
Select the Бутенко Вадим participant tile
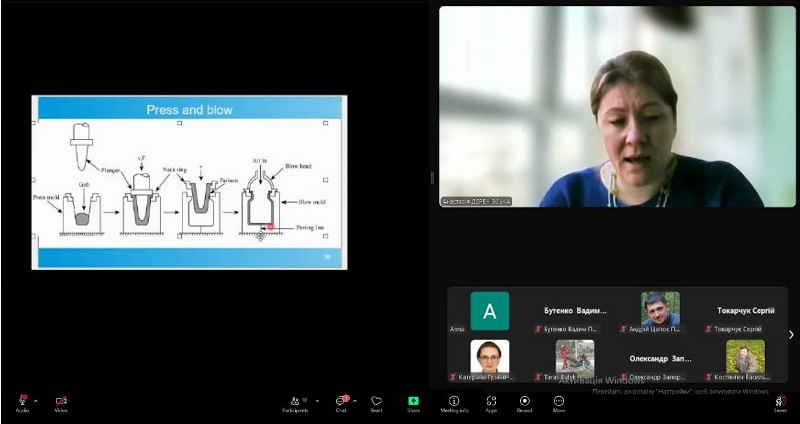(x=575, y=311)
